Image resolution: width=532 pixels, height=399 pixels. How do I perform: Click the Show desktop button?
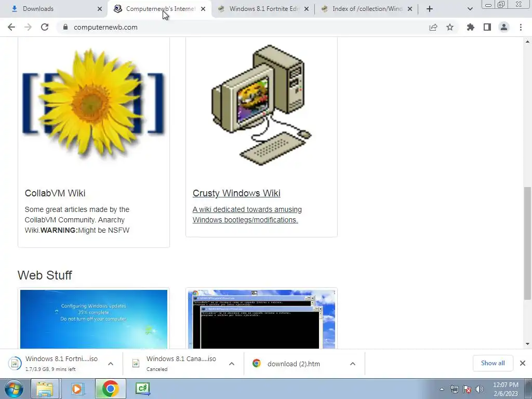pos(528,389)
